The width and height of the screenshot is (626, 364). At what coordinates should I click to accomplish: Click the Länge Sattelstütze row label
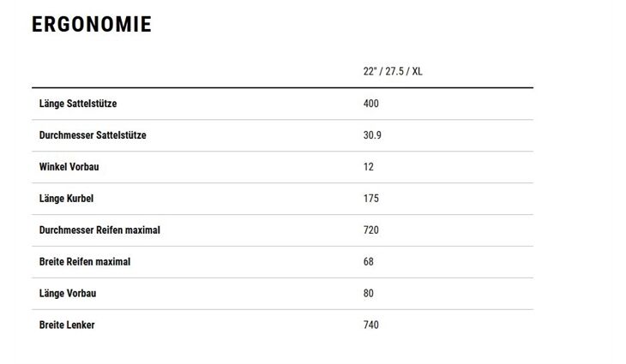coord(78,104)
